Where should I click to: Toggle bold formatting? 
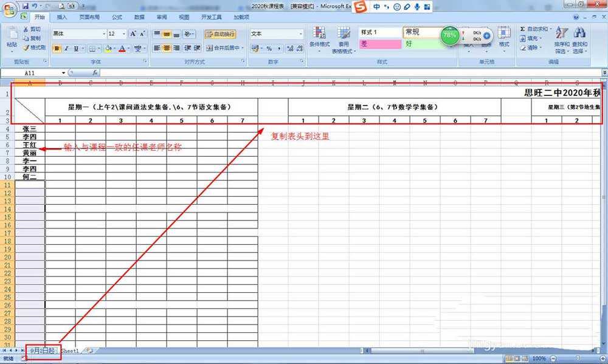pos(57,49)
